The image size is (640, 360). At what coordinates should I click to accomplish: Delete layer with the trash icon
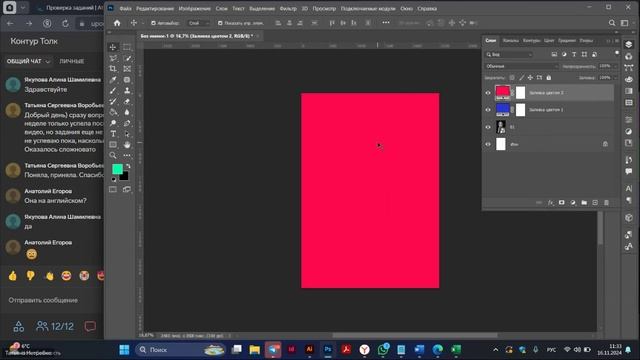(x=607, y=203)
